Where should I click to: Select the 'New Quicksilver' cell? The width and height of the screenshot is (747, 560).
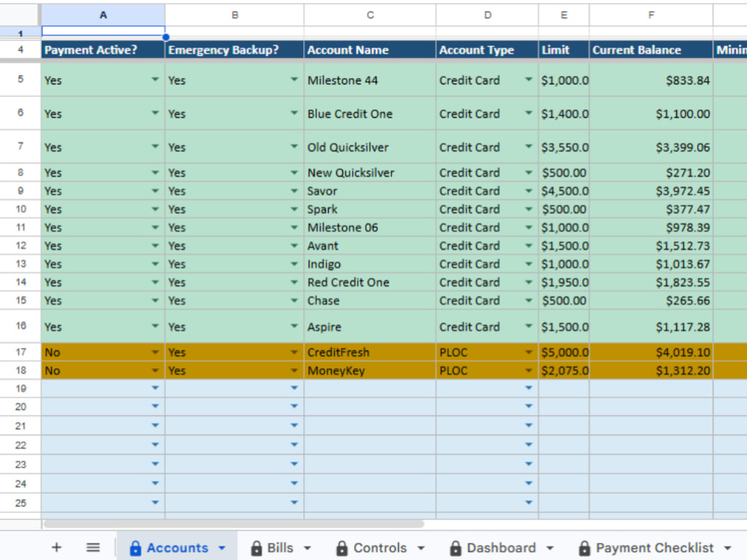coord(370,172)
